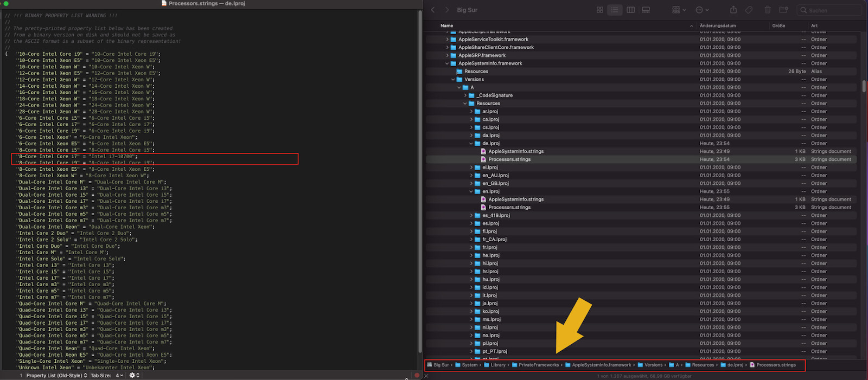Collapse the Versions folder in the list
Image resolution: width=868 pixels, height=380 pixels.
453,80
